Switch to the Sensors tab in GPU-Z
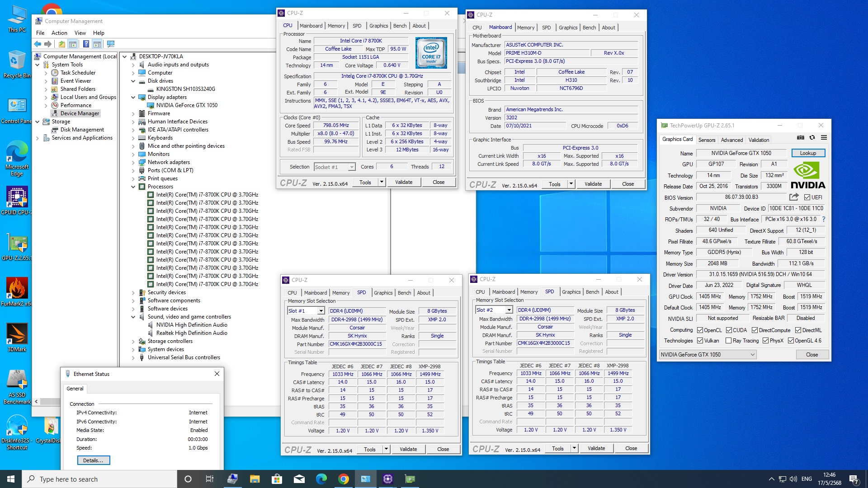868x488 pixels. tap(707, 140)
